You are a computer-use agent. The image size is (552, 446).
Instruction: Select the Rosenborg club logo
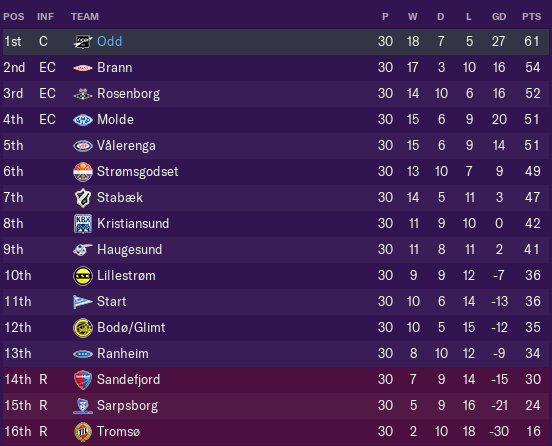[83, 94]
